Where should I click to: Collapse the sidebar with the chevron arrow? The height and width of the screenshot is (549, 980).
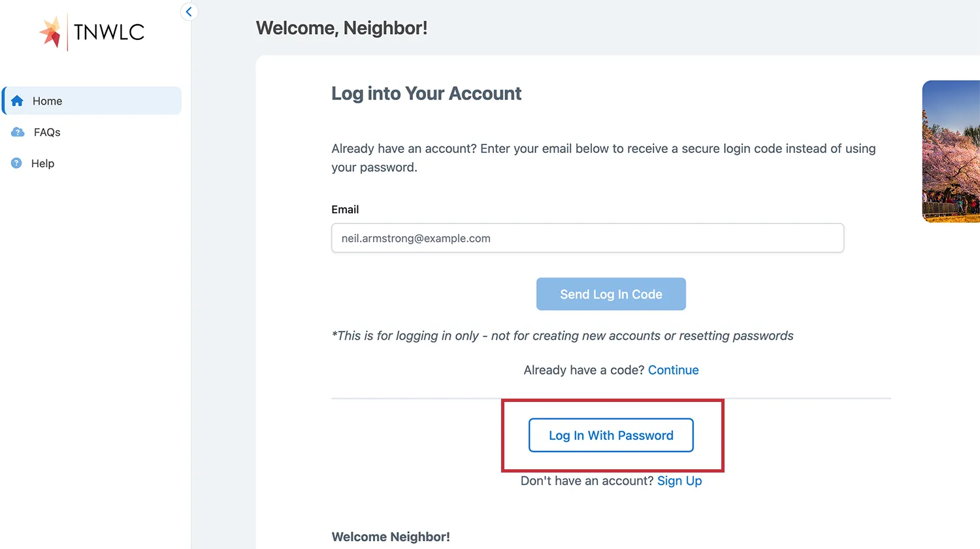tap(189, 12)
